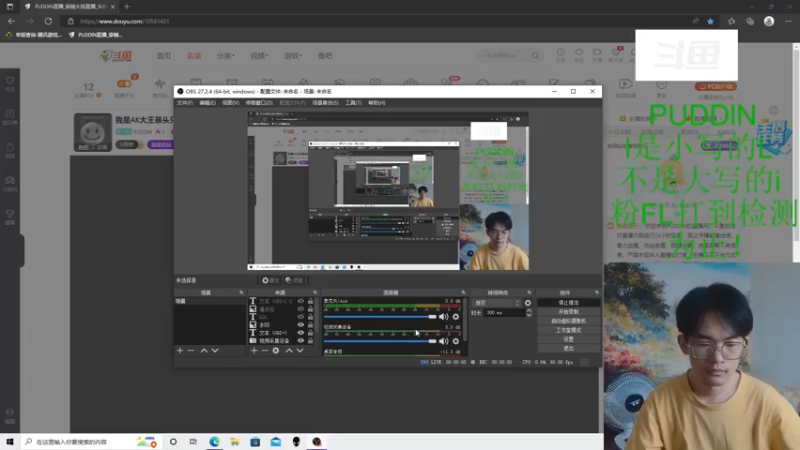Open the 麦克风/Aux audio settings gear
The image size is (800, 450).
[x=456, y=317]
